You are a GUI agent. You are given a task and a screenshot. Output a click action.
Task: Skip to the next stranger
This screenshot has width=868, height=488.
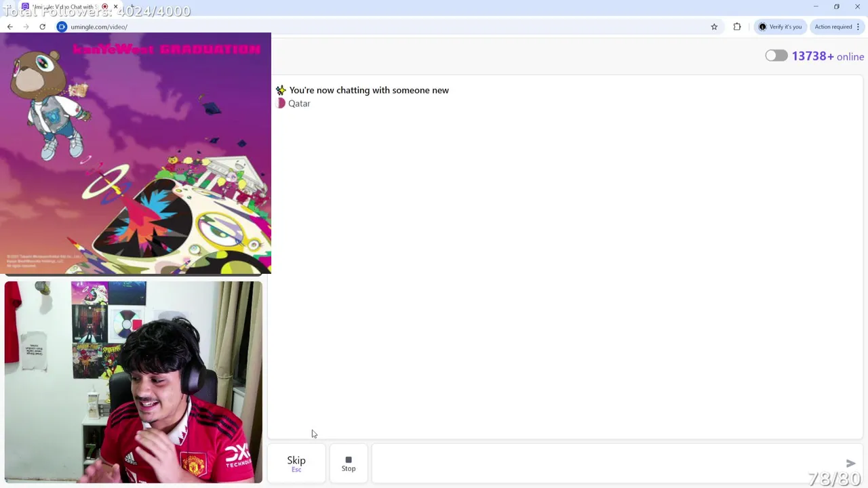(296, 464)
